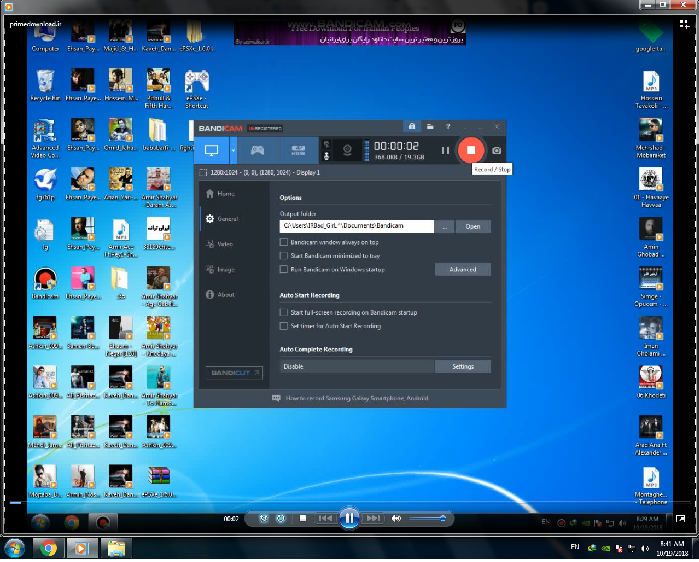
Task: Open the screen mode dropdown arrow
Action: click(233, 150)
